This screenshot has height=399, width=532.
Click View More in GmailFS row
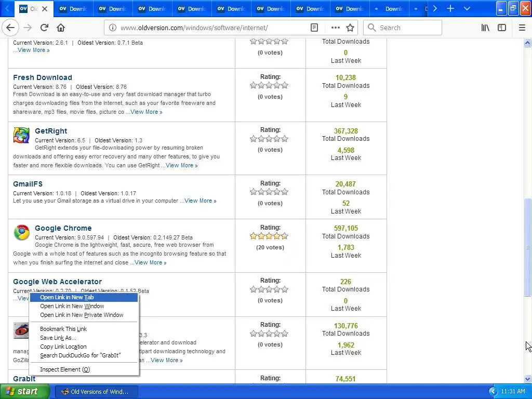200,201
